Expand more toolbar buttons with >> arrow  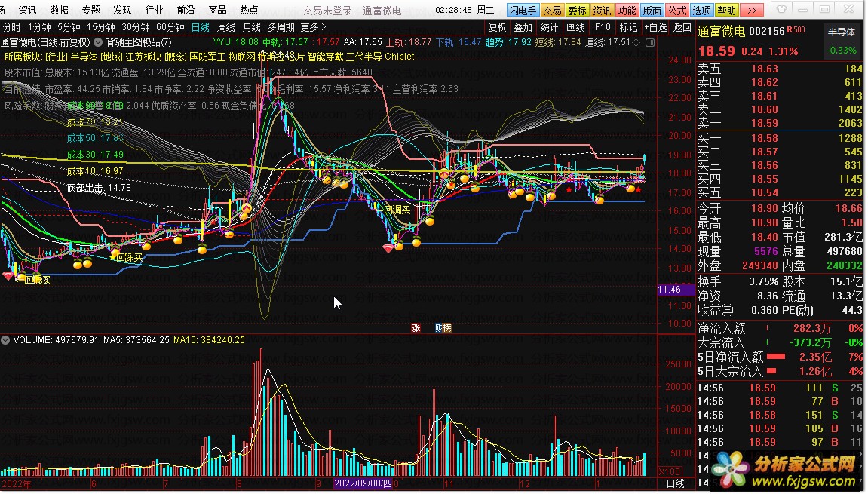pos(751,11)
